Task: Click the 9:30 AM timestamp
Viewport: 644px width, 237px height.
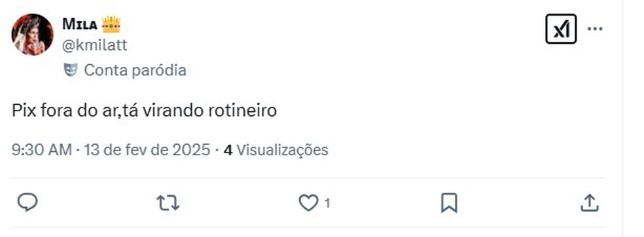Action: tap(42, 150)
